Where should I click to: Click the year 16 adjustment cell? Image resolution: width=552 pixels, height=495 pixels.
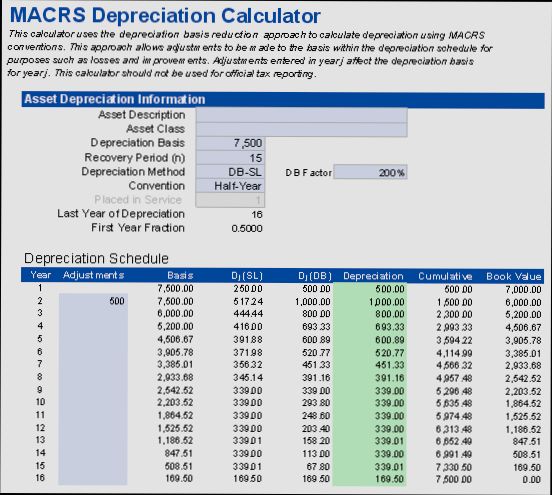(x=93, y=478)
